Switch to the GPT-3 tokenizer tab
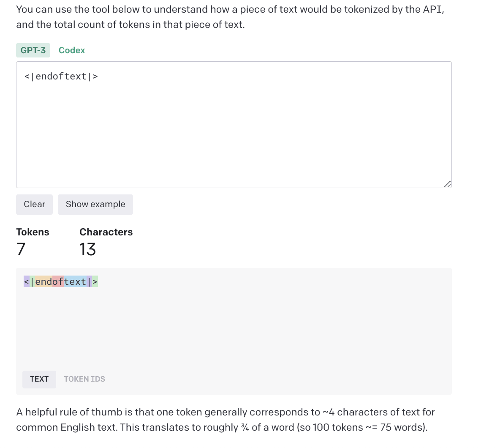The image size is (500, 448). [33, 50]
